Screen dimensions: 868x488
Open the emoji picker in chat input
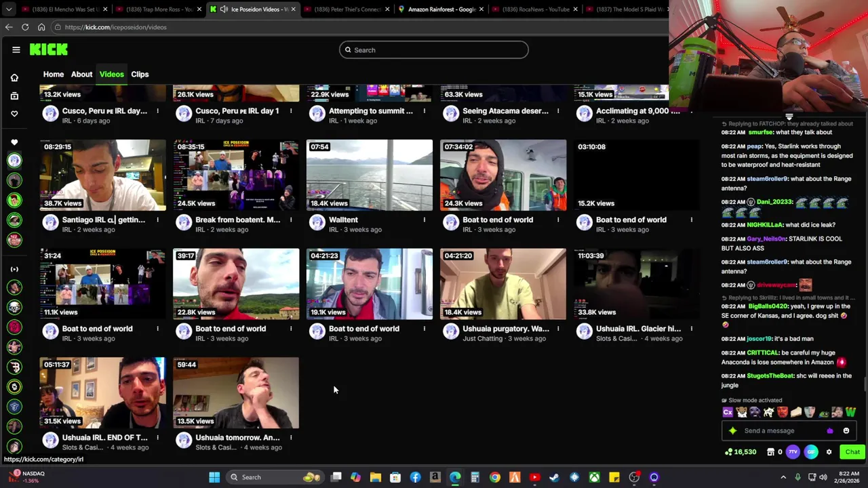[x=846, y=430]
